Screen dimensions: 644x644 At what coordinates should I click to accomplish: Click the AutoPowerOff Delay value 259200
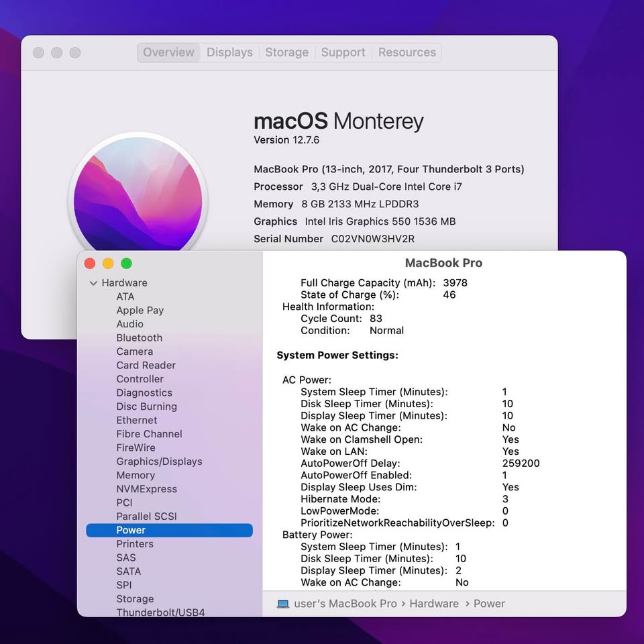tap(521, 464)
